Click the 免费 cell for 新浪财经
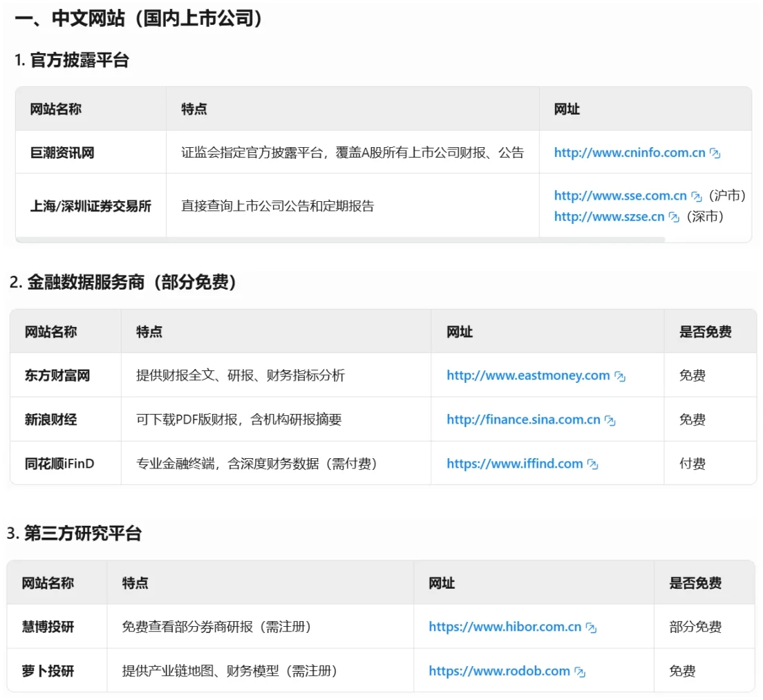 (710, 419)
